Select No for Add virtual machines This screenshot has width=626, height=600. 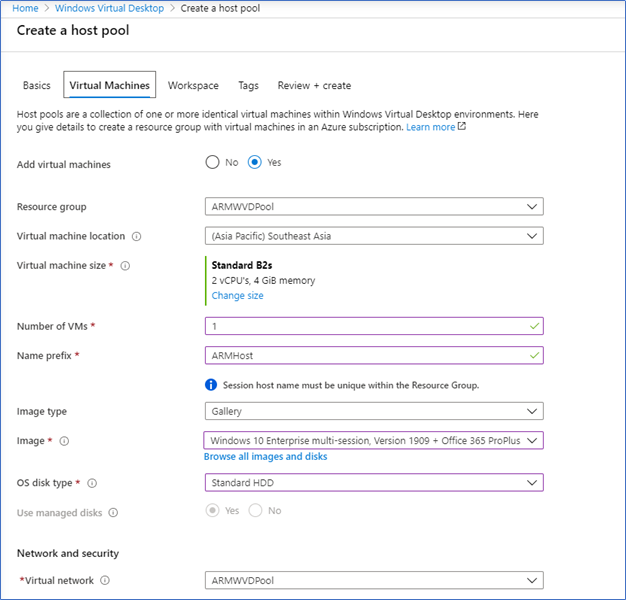(212, 162)
